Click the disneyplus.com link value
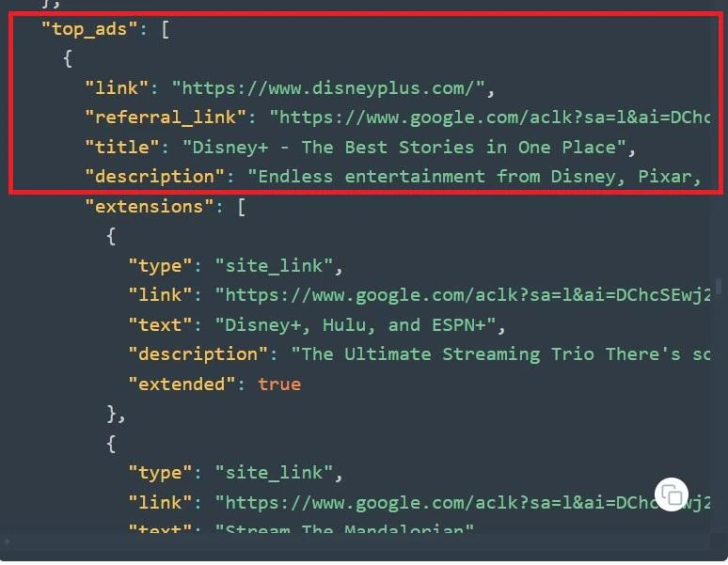Image resolution: width=728 pixels, height=565 pixels. coord(328,87)
